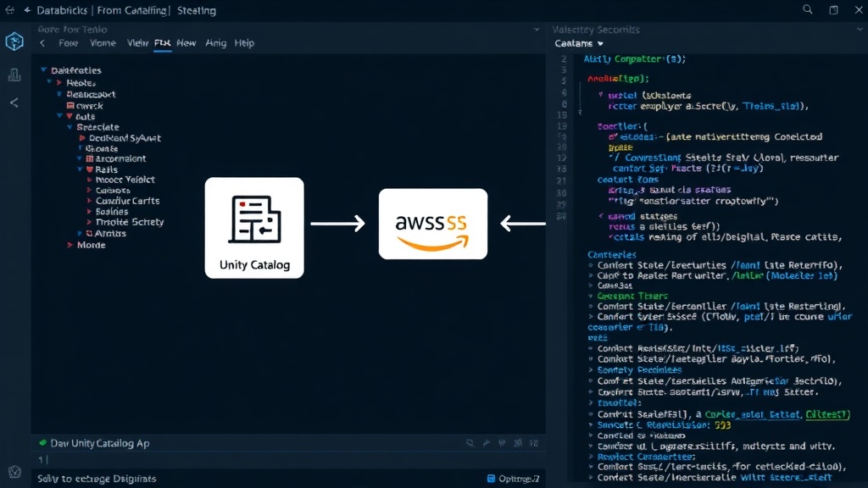Image resolution: width=868 pixels, height=488 pixels.
Task: Expand the 'Morde' tree node
Action: [x=70, y=245]
